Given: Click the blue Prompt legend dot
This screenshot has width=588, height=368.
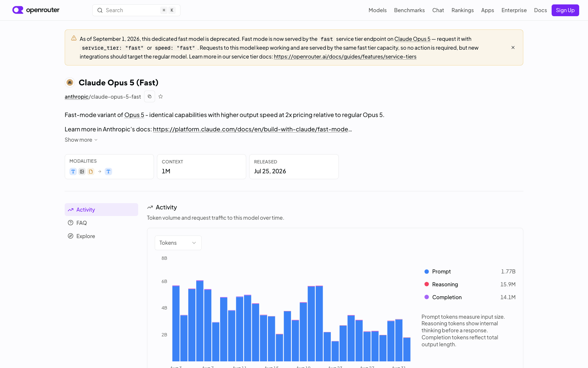Looking at the screenshot, I should point(427,272).
